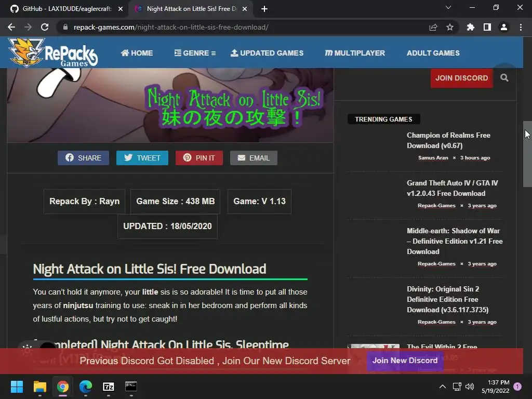
Task: Open Microsoft Edge from taskbar
Action: click(86, 387)
